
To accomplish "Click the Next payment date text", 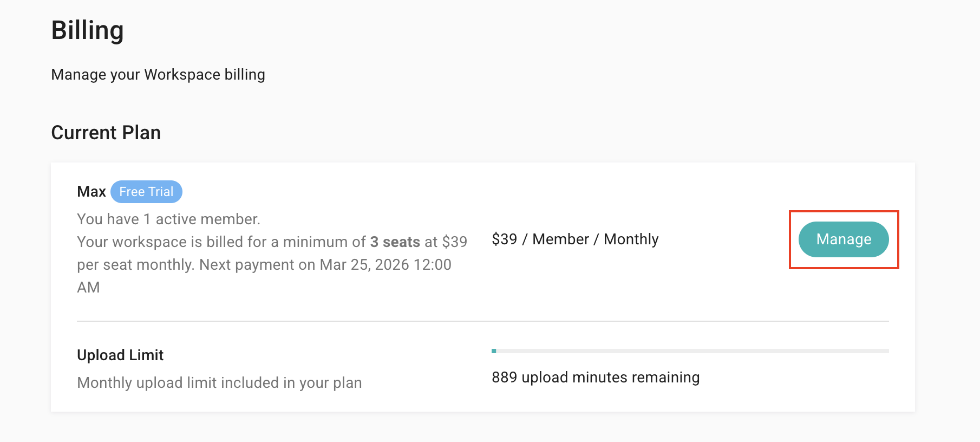I will (x=325, y=265).
